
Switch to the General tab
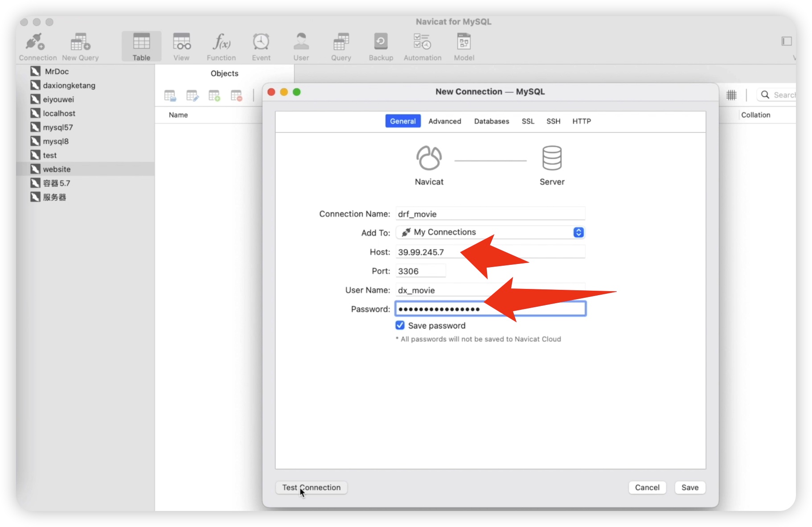click(x=403, y=121)
